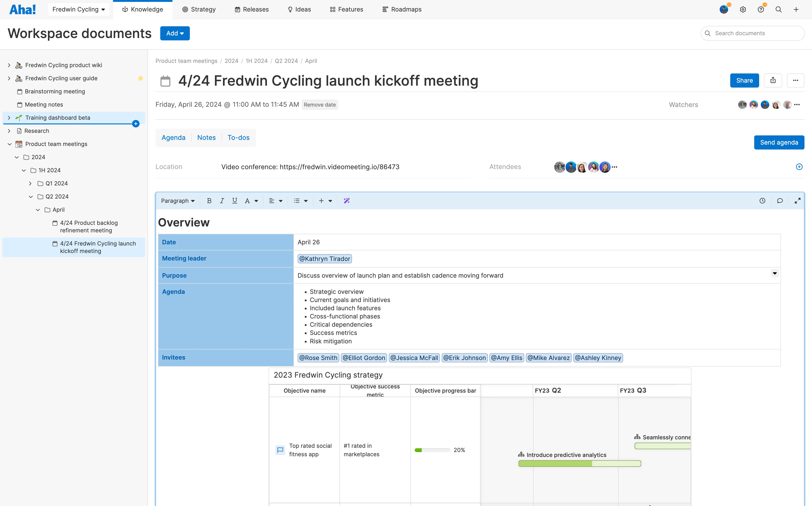This screenshot has height=506, width=812.
Task: Collapse the Q2 2024 folder
Action: point(31,196)
